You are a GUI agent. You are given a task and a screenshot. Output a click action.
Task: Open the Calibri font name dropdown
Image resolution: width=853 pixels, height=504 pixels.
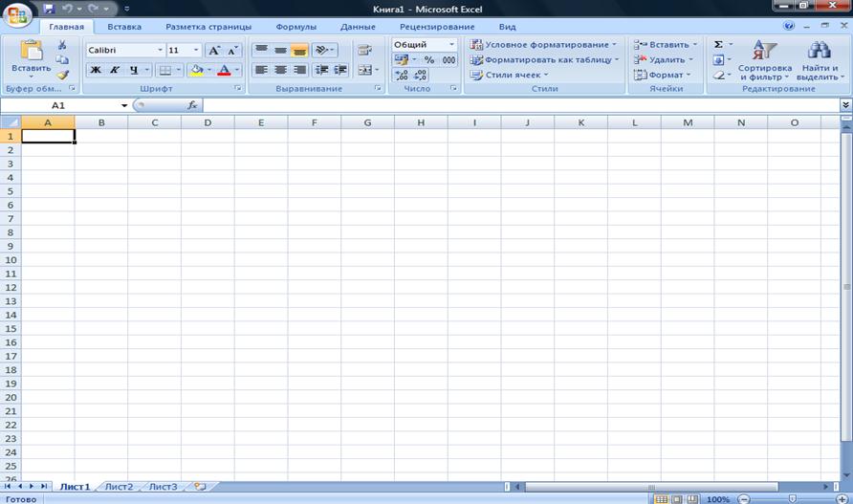click(160, 50)
